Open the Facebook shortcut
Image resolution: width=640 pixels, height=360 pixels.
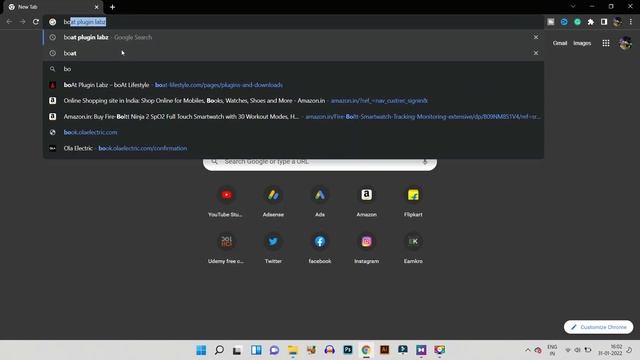[320, 248]
